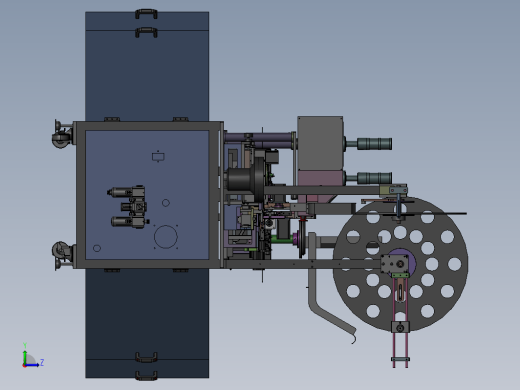The width and height of the screenshot is (520, 390).
Task: Select the green horizontal shaft
Action: pyautogui.click(x=282, y=239)
